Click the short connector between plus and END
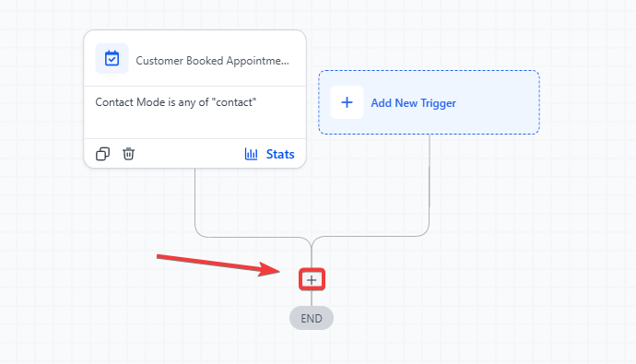The height and width of the screenshot is (364, 636). coord(312,298)
